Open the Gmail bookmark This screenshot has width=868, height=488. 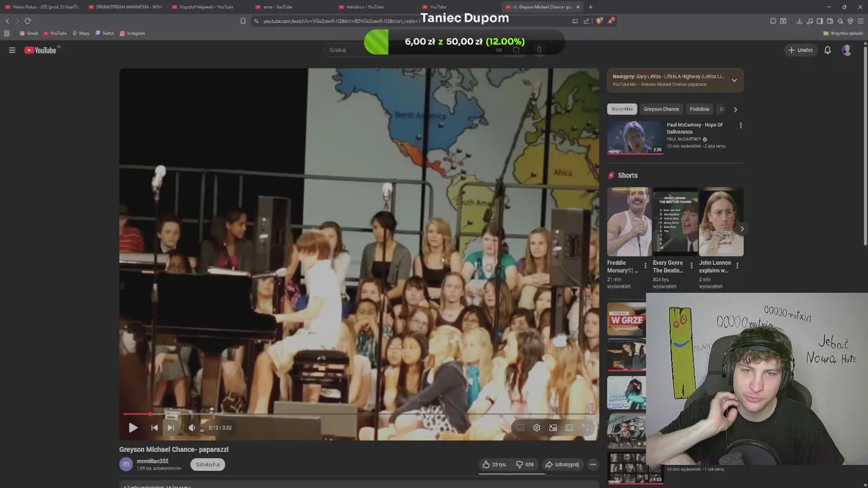(x=28, y=33)
